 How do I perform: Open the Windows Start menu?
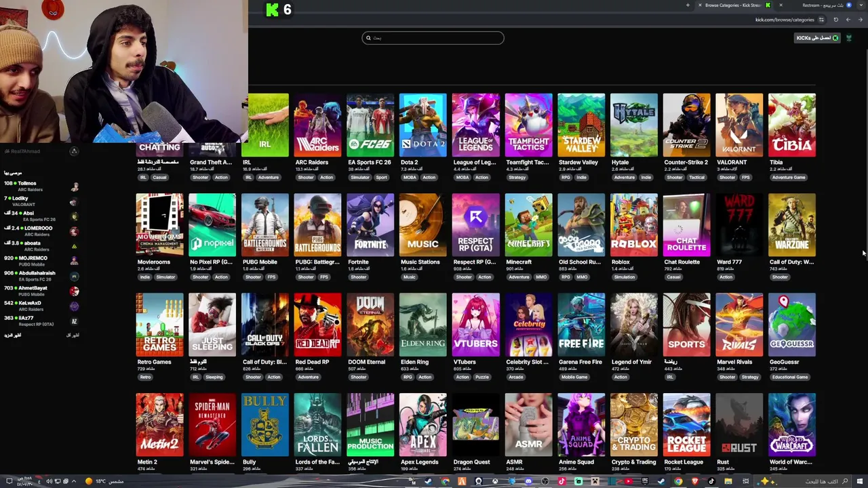pyautogui.click(x=860, y=481)
